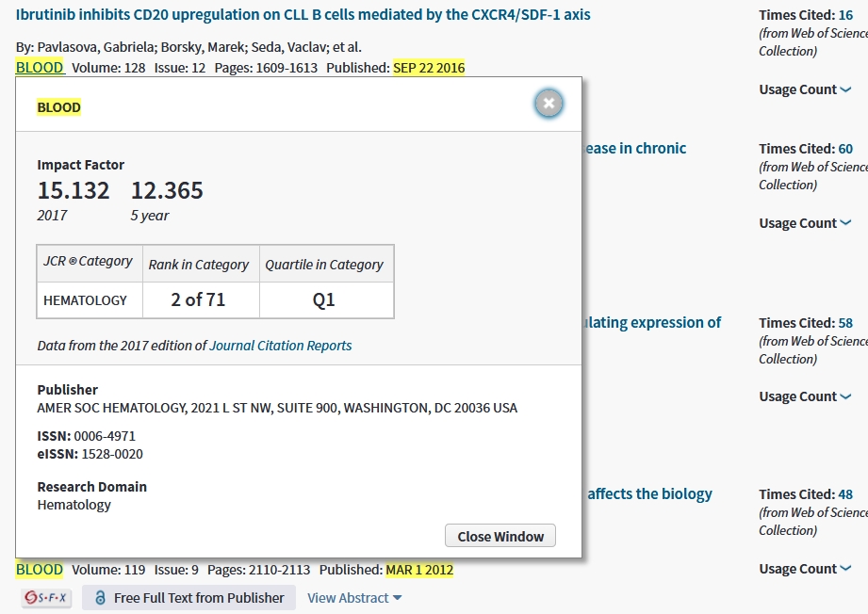Image resolution: width=868 pixels, height=614 pixels.
Task: Click the highlighted BLOOD popup heading
Action: click(x=58, y=107)
